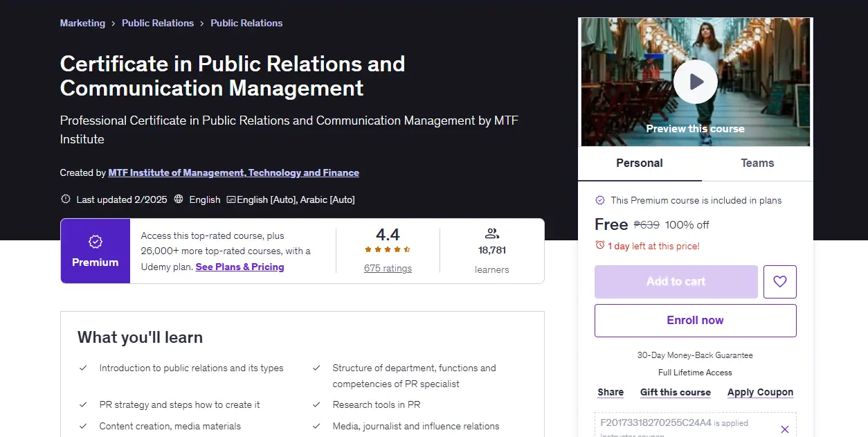
Task: Click the Premium course check badge icon
Action: click(x=600, y=200)
